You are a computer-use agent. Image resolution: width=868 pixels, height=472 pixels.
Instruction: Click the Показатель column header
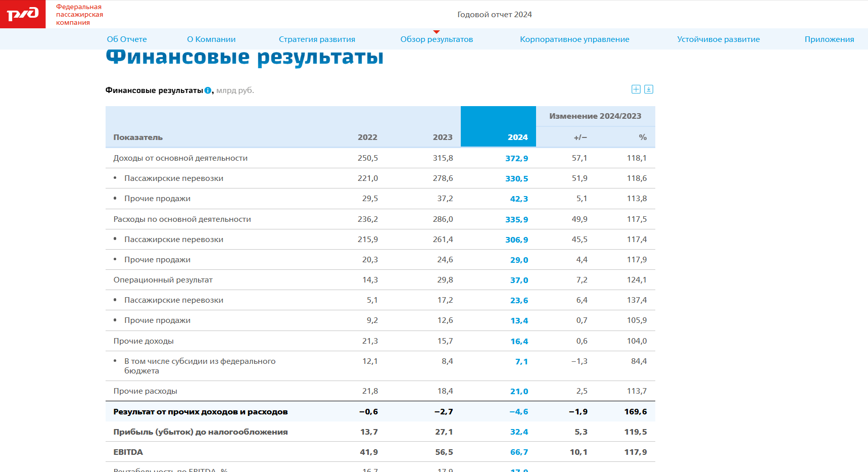(138, 137)
